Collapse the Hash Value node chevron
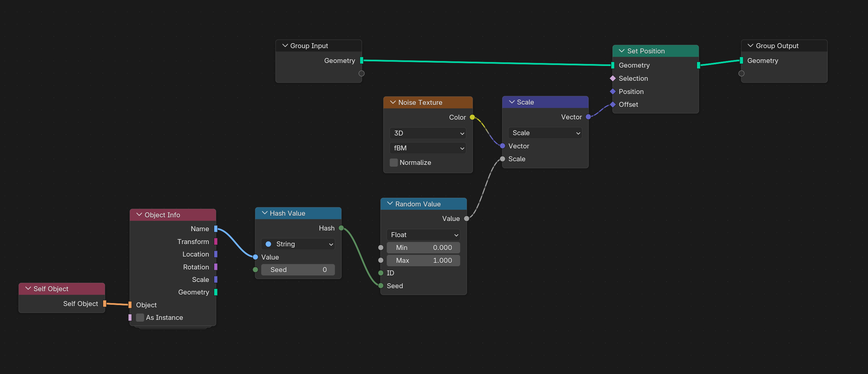This screenshot has height=374, width=868. [265, 213]
